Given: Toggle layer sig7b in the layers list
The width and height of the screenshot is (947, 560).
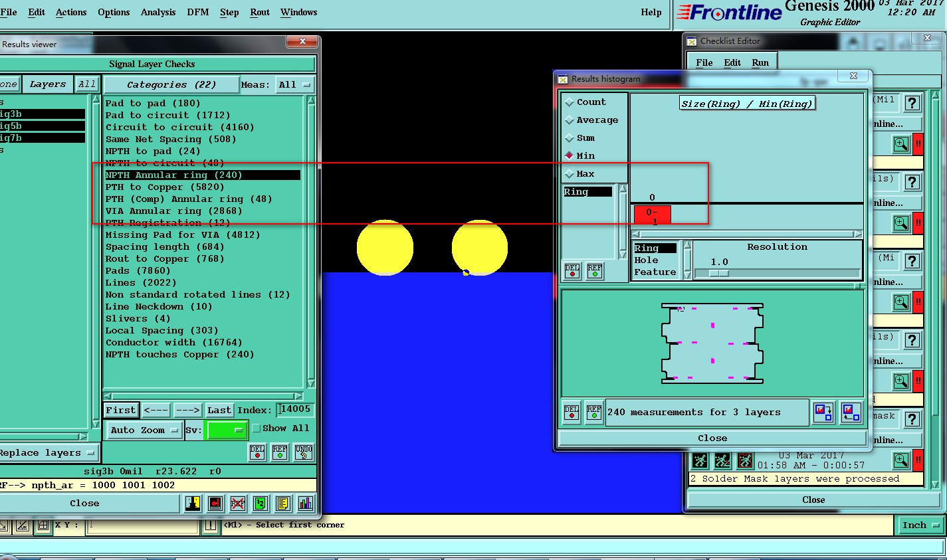Looking at the screenshot, I should [x=42, y=138].
